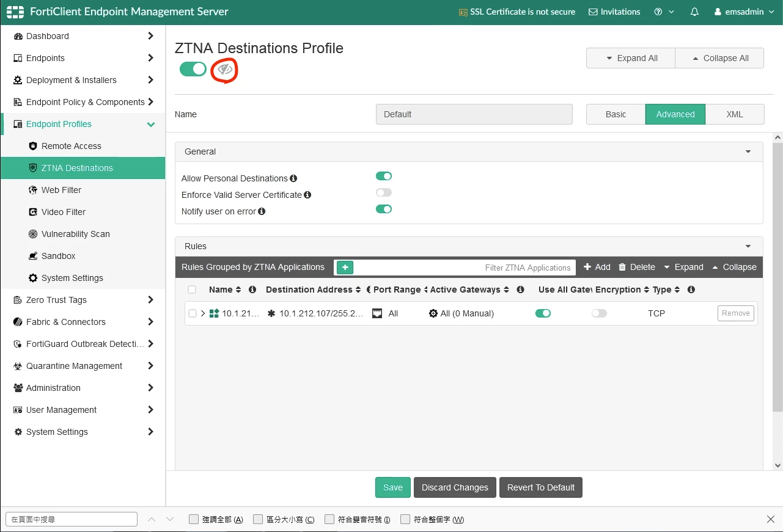Screen dimensions: 783x532
Task: Click Expand in the Rules toolbar
Action: [x=683, y=267]
